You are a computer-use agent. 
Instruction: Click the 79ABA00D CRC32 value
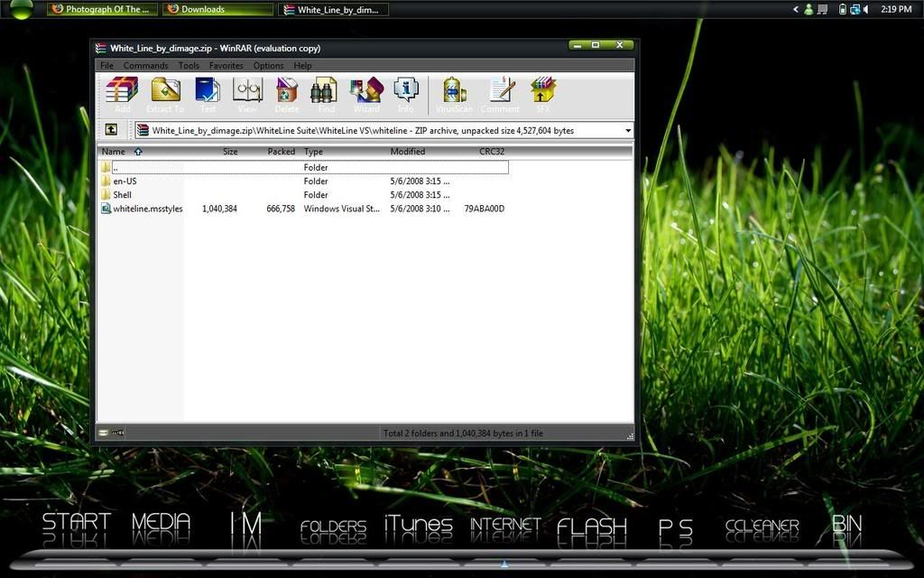point(484,209)
